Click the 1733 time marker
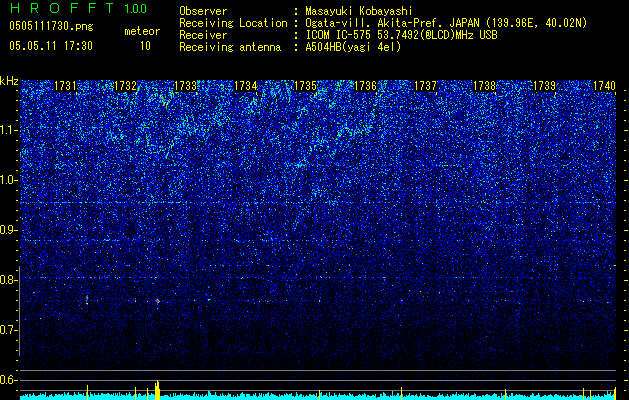Screen dimensions: 629x400 [x=185, y=86]
